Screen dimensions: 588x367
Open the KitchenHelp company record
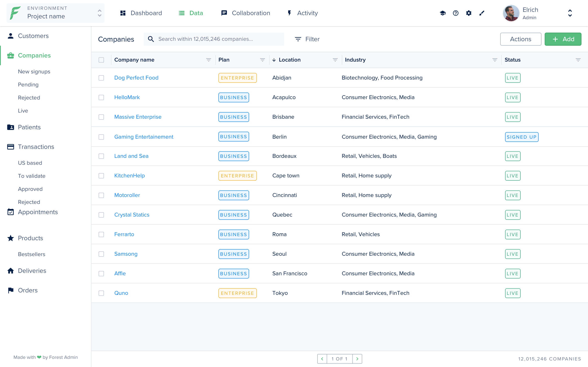point(129,175)
